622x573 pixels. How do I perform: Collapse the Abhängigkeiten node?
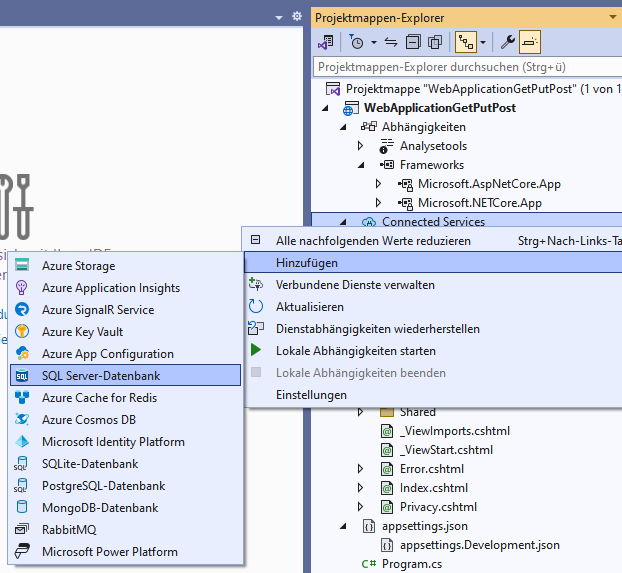click(x=343, y=127)
